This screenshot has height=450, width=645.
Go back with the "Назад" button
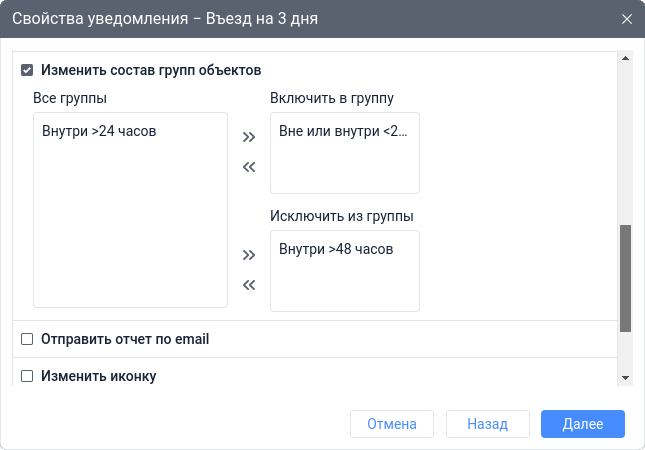pos(487,424)
